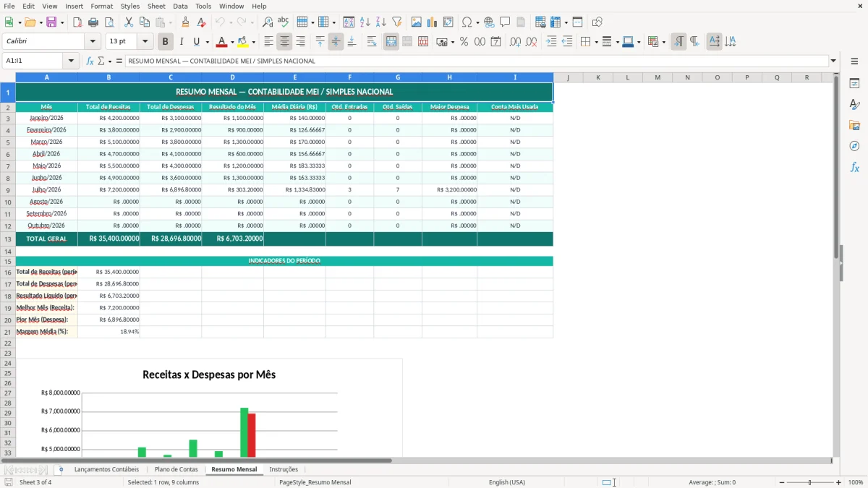Screen dimensions: 868x488
Task: Align the text right
Action: [300, 42]
